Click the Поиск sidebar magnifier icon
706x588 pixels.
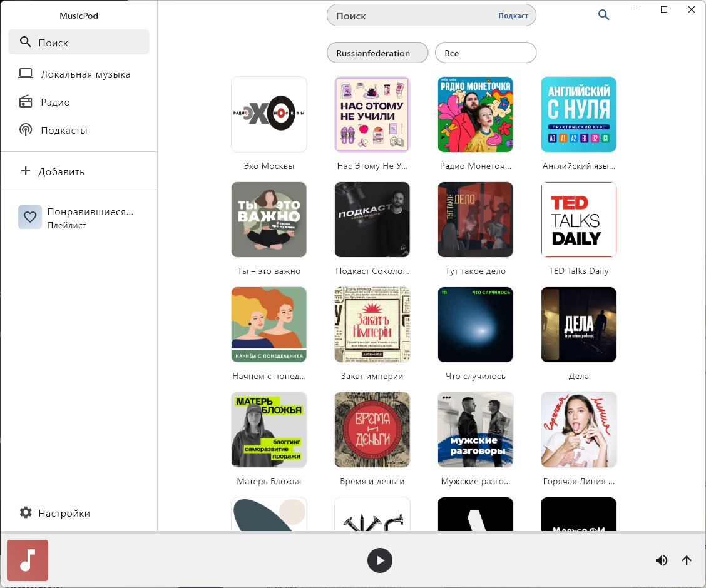pyautogui.click(x=25, y=42)
